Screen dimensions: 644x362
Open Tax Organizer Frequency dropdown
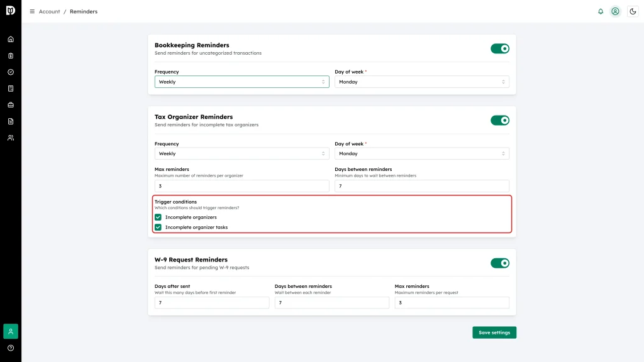[x=242, y=153]
